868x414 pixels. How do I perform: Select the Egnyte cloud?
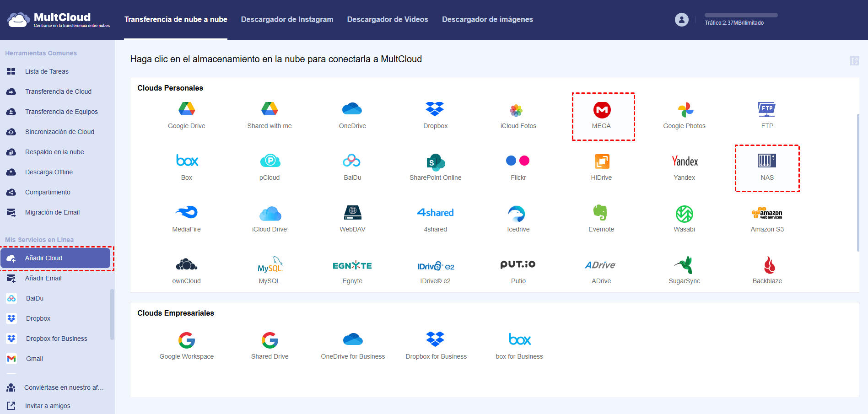[x=352, y=265]
